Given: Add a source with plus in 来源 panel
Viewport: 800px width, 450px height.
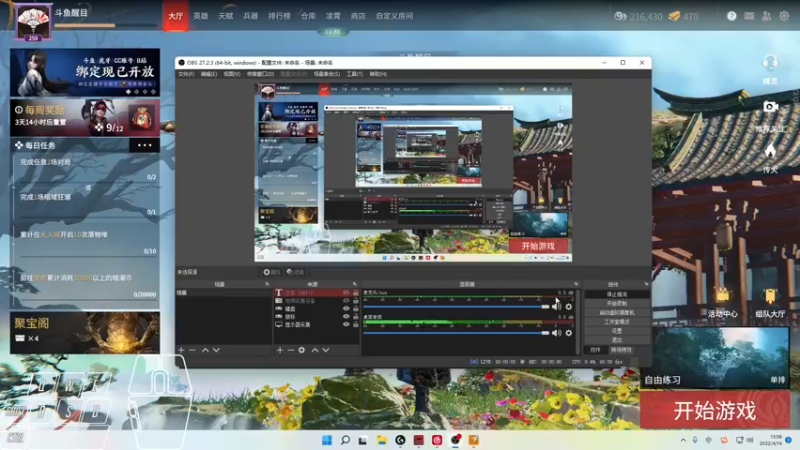Looking at the screenshot, I should pos(280,350).
